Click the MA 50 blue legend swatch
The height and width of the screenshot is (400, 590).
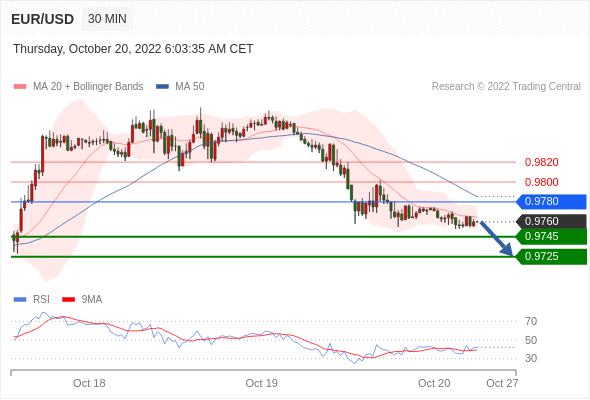click(162, 87)
